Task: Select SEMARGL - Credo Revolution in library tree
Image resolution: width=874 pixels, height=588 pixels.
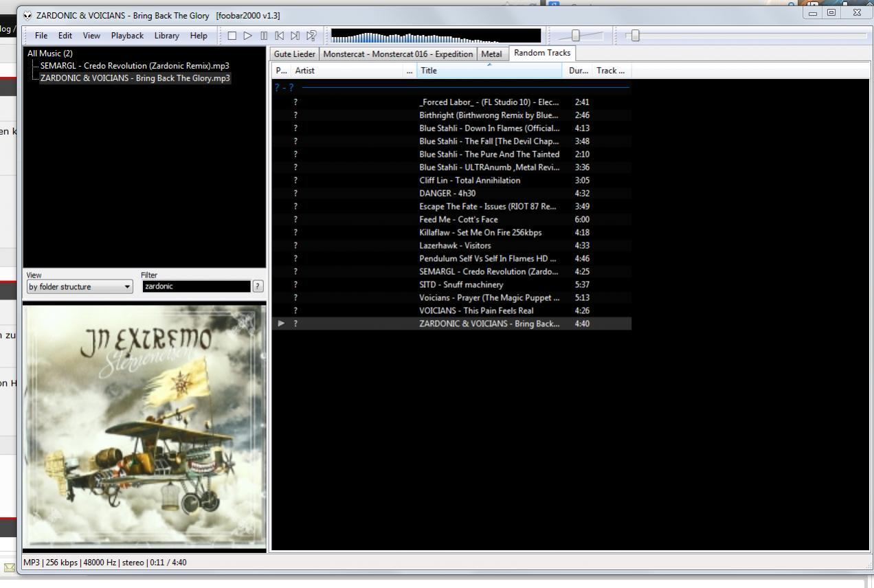Action: tap(135, 65)
